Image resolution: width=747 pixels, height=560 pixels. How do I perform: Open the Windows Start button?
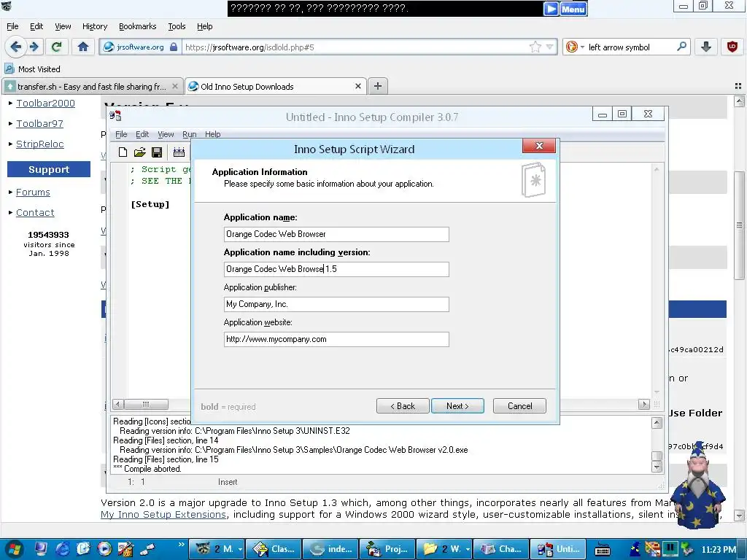(x=13, y=549)
